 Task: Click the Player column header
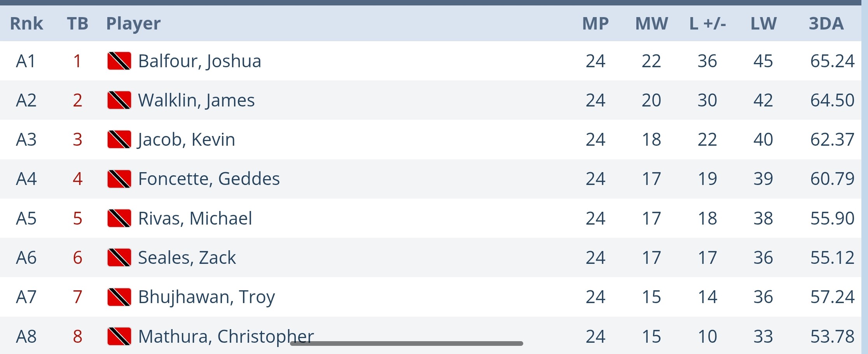point(133,24)
